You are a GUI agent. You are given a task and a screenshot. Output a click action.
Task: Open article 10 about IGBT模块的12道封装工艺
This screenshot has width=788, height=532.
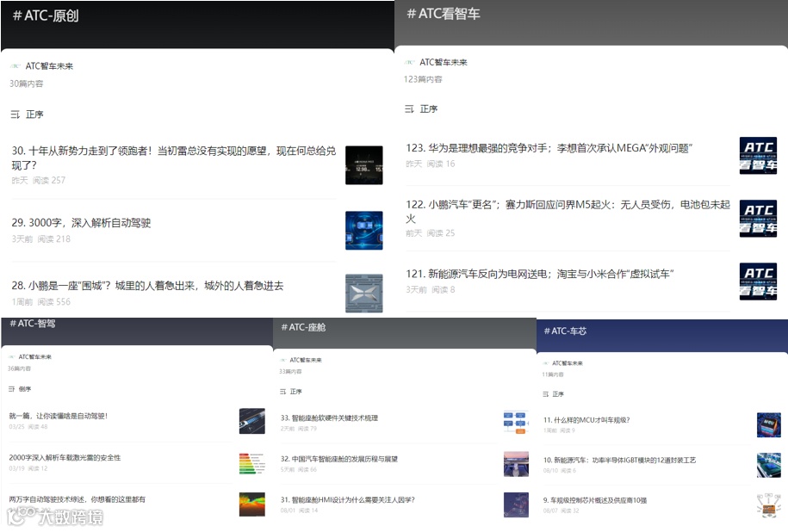[x=620, y=461]
